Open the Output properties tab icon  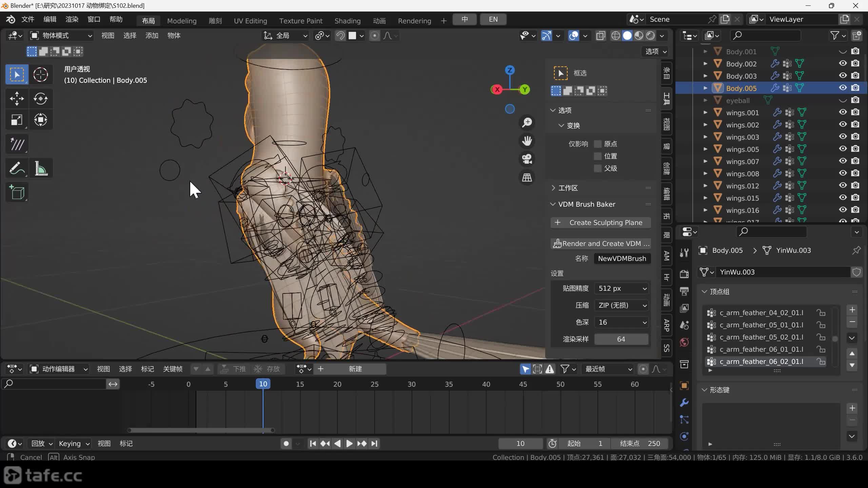coord(684,291)
